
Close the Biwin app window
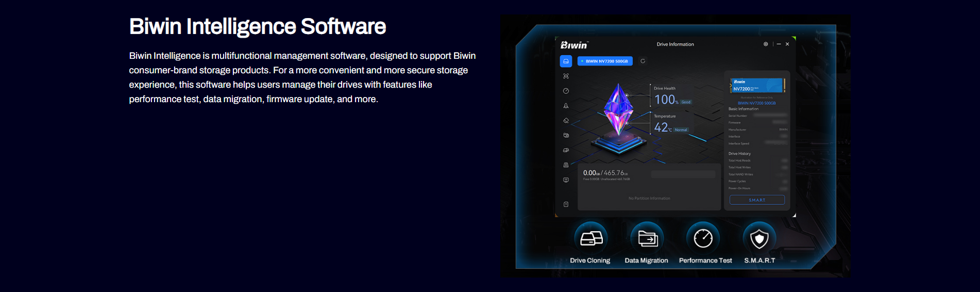[x=787, y=44]
